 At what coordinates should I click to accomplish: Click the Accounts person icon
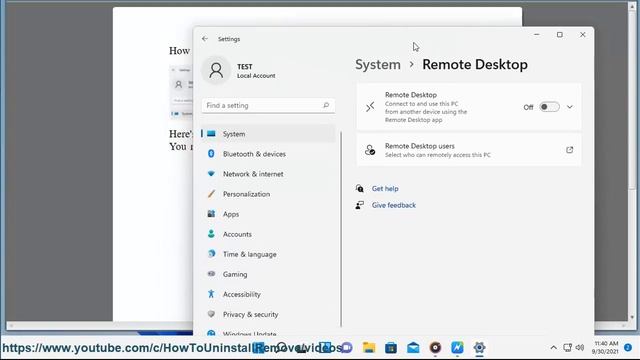click(x=211, y=233)
